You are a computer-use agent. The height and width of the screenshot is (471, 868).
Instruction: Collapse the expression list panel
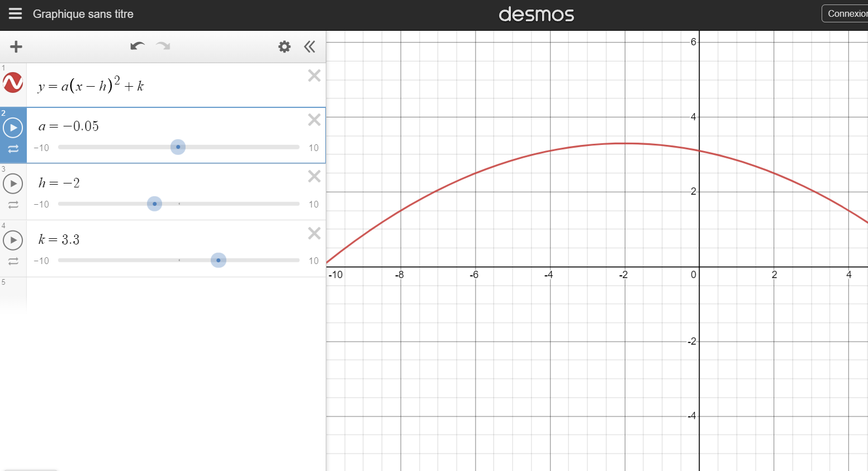pos(310,46)
